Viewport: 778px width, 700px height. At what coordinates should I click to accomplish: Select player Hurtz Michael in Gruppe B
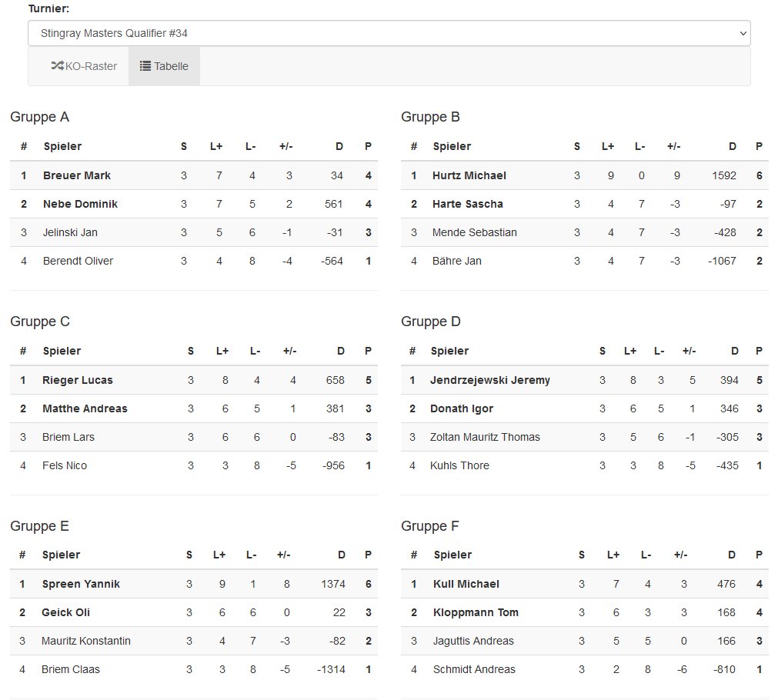click(469, 175)
